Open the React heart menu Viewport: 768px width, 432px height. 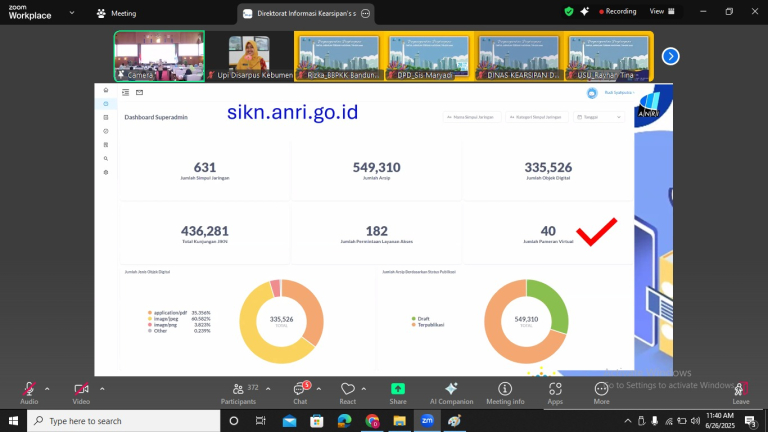[x=348, y=393]
